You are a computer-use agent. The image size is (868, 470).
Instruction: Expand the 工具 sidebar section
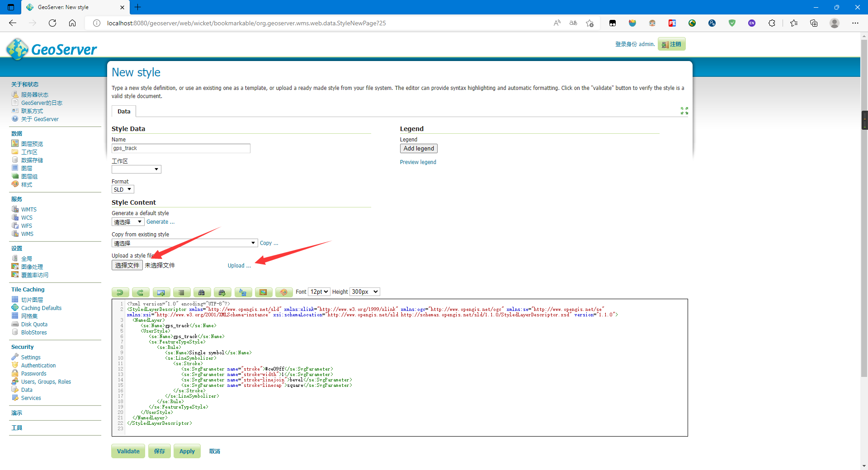tap(17, 428)
